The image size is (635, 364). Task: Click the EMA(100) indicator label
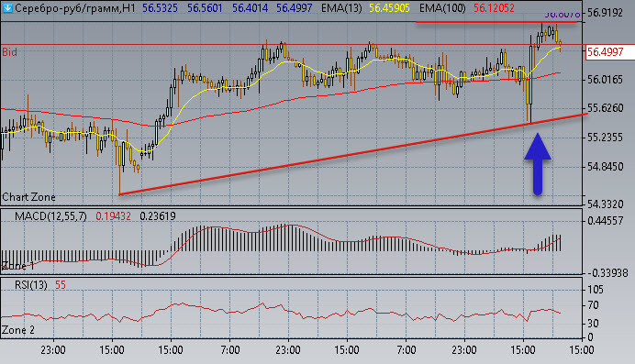pyautogui.click(x=442, y=7)
